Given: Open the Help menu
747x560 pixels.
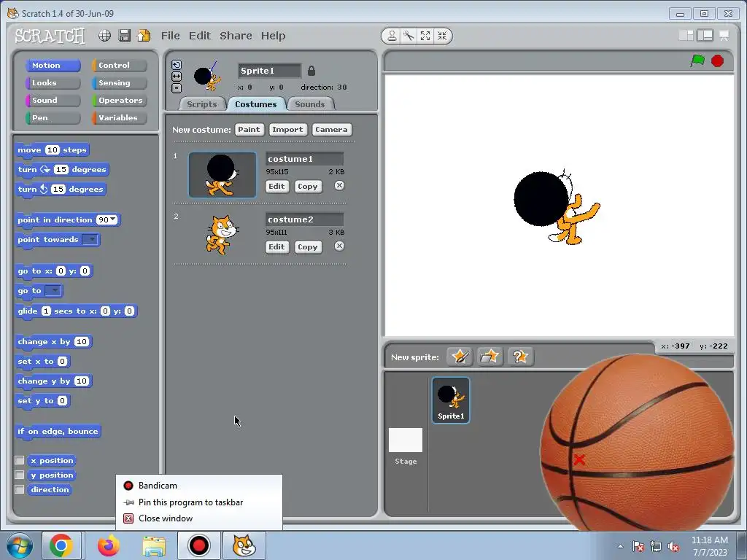Looking at the screenshot, I should point(273,36).
